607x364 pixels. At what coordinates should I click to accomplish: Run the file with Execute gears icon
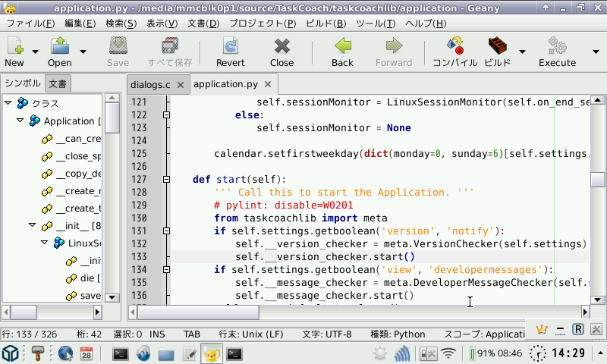(x=557, y=45)
